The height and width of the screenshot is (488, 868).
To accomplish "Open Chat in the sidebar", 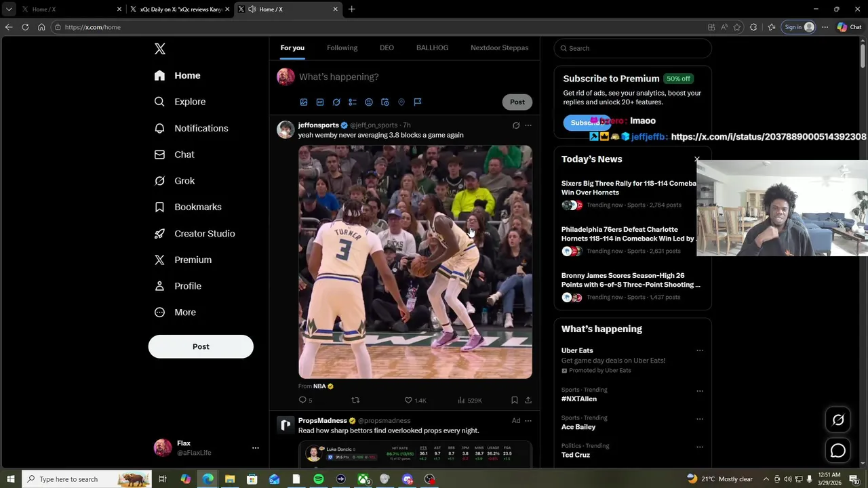I will coord(174,155).
